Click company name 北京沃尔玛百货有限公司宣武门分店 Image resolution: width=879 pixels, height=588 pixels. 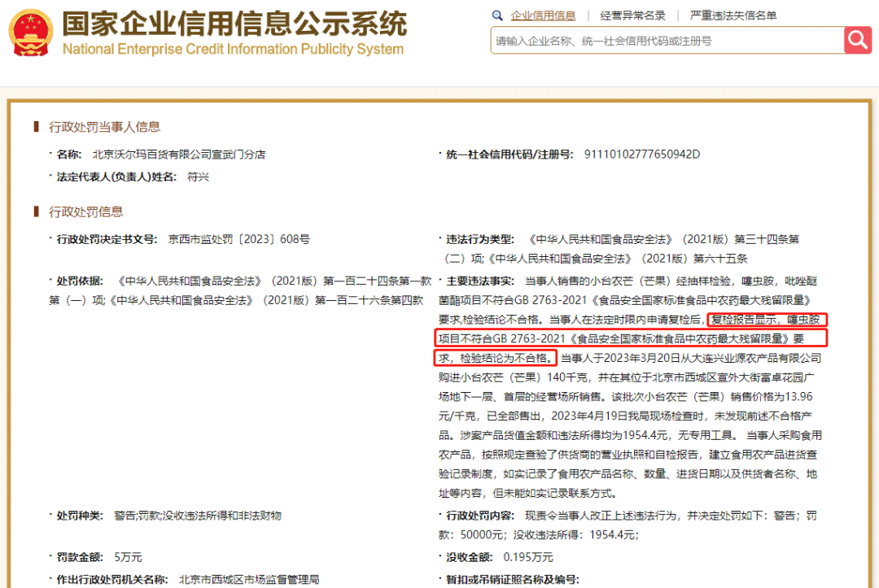point(179,155)
